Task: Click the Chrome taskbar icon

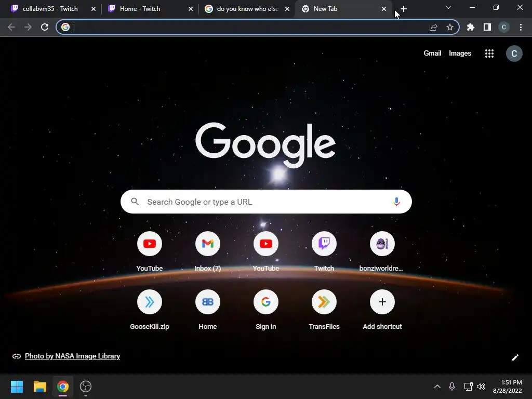Action: (x=63, y=387)
